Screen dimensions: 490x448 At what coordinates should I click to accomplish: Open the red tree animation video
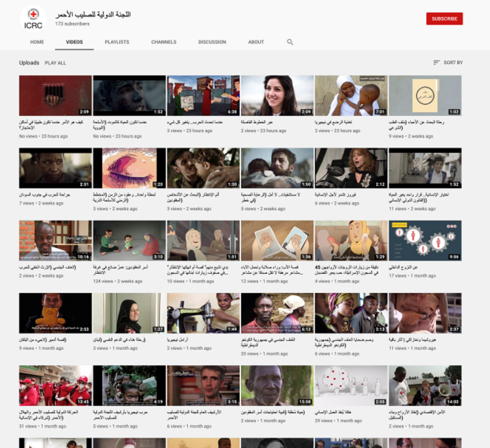(351, 385)
